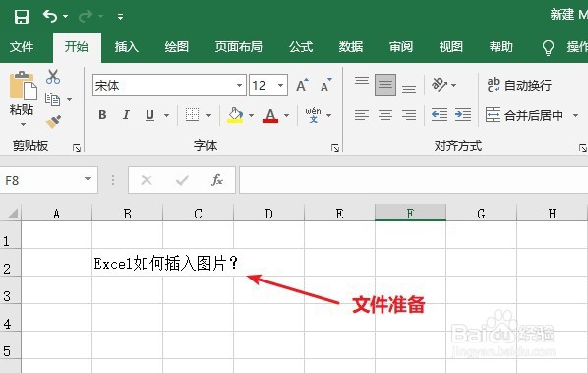Viewport: 588px width, 373px height.
Task: Click cell with 'Excel如何插入图片？'
Action: 127,263
